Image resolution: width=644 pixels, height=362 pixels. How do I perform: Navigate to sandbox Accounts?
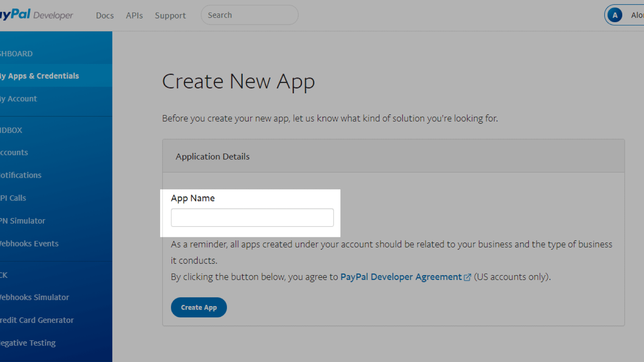click(14, 152)
